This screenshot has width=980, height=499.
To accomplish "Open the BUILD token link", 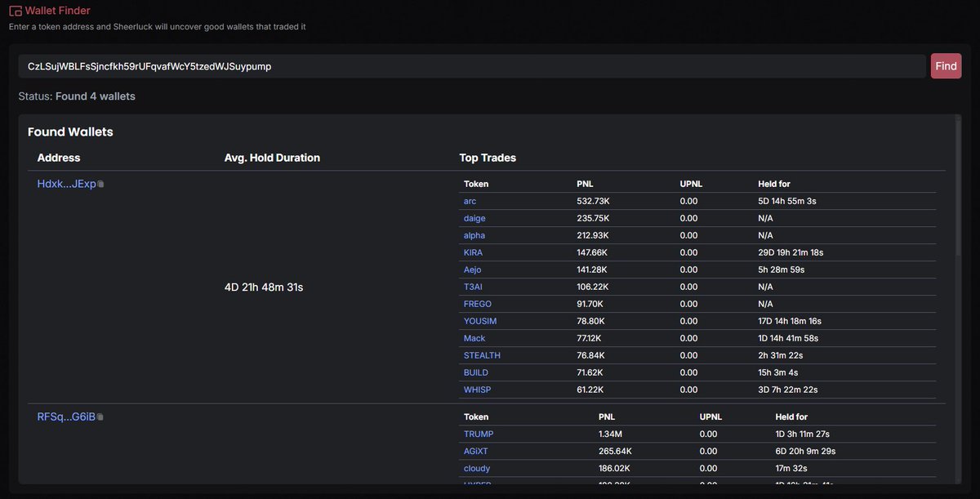I will (x=476, y=372).
